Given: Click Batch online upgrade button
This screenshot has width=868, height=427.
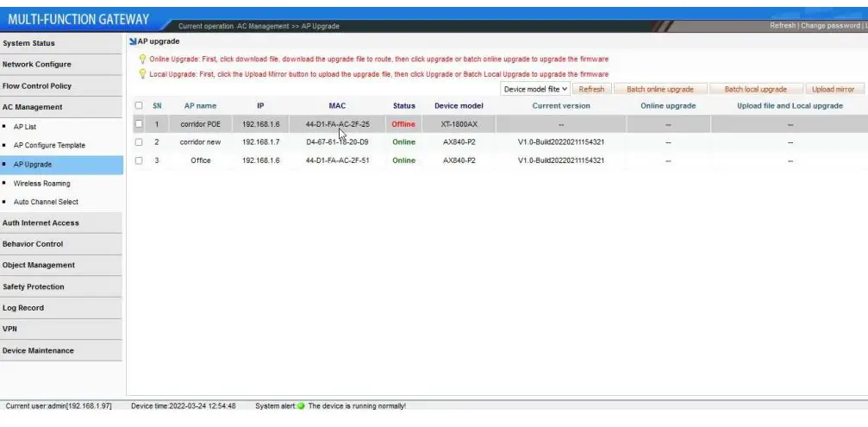Looking at the screenshot, I should point(660,89).
